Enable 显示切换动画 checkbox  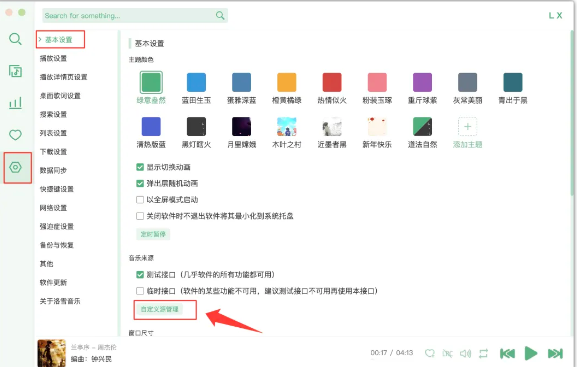pyautogui.click(x=140, y=167)
